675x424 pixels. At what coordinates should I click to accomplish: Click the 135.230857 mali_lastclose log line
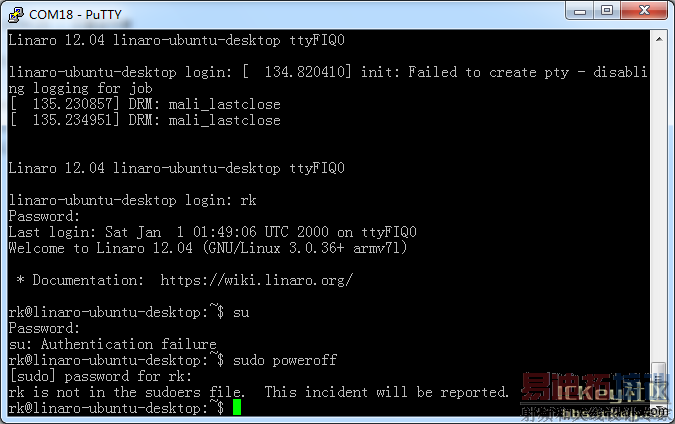(145, 104)
